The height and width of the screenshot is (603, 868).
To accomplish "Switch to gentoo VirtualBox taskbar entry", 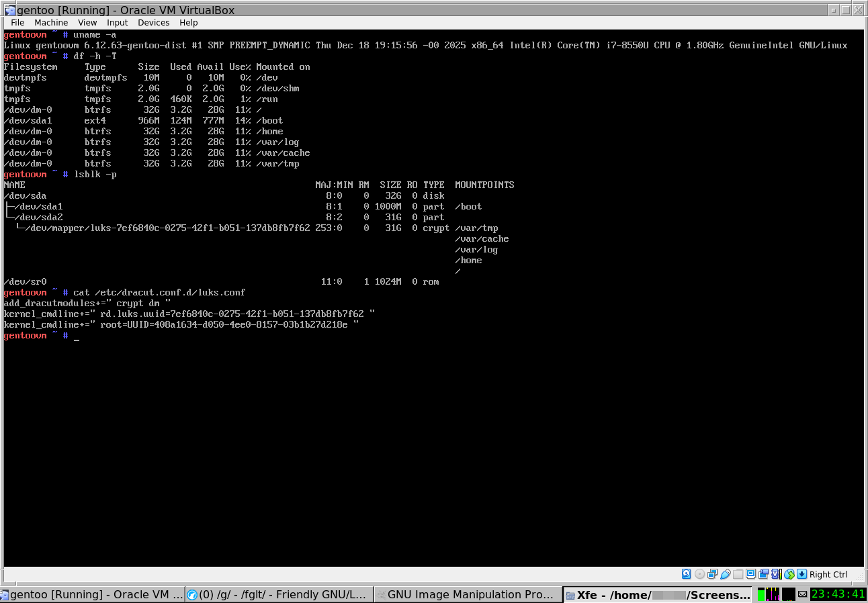I will pos(92,594).
